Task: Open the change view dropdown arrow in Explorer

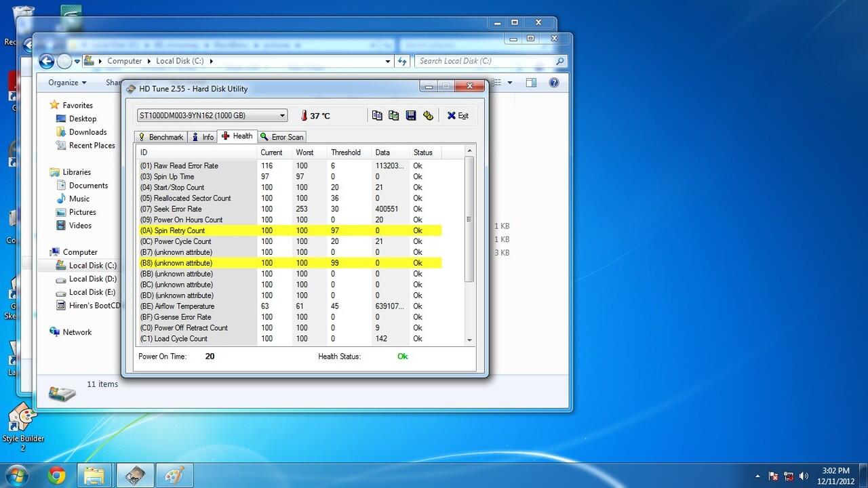Action: [x=510, y=83]
